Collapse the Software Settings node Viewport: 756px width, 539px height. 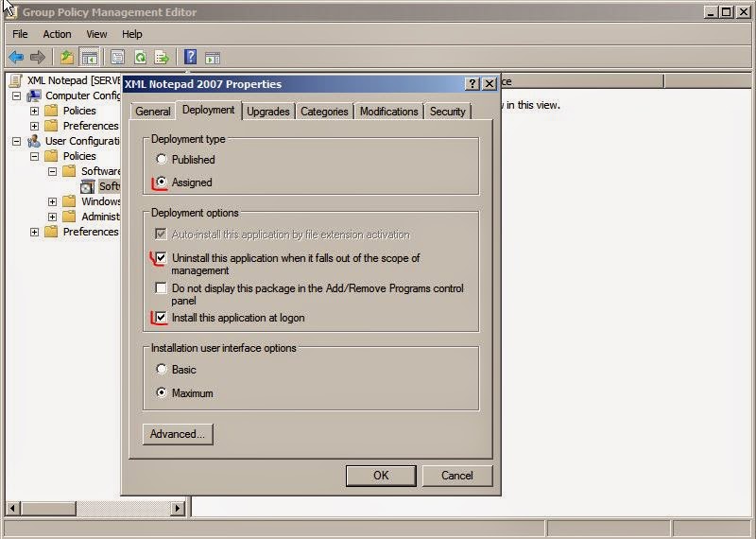(53, 171)
